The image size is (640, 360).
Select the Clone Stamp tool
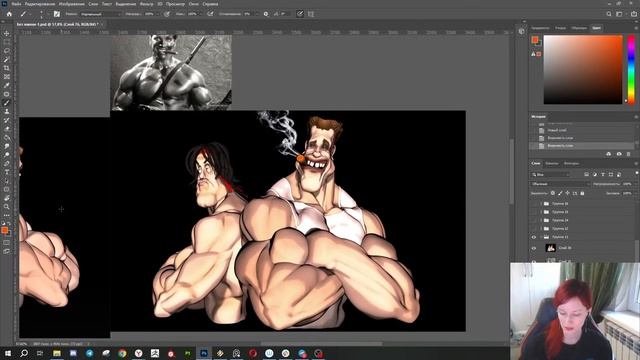7,111
